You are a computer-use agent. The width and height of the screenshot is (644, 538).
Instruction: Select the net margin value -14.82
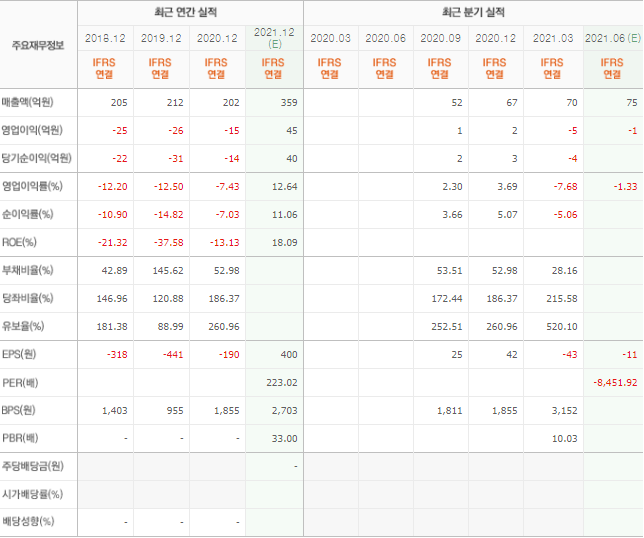(168, 214)
